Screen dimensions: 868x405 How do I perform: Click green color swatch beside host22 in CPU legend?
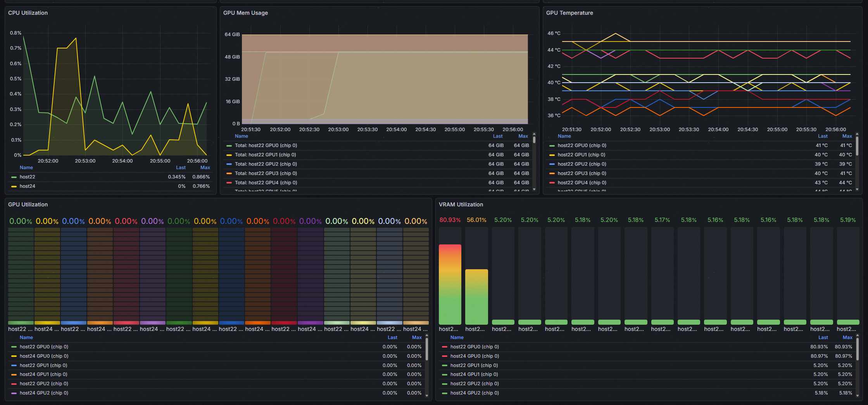pos(14,177)
